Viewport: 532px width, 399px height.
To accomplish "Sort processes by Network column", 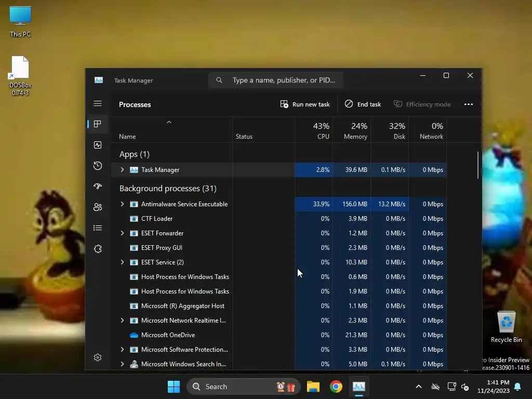I will click(x=428, y=130).
